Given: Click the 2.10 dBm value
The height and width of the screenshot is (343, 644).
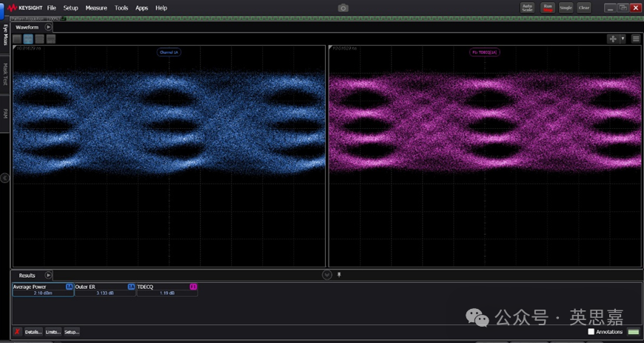Looking at the screenshot, I should click(43, 293).
